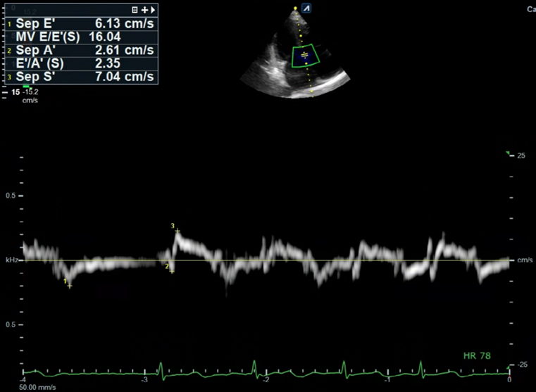Select the Sep A' measurement row
Image resolution: width=536 pixels, height=392 pixels.
tap(82, 50)
